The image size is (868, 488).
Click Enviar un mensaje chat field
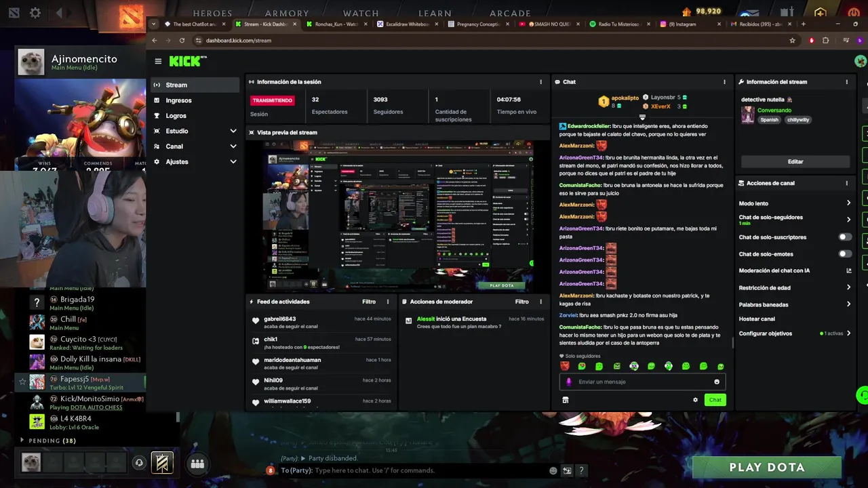click(x=642, y=382)
